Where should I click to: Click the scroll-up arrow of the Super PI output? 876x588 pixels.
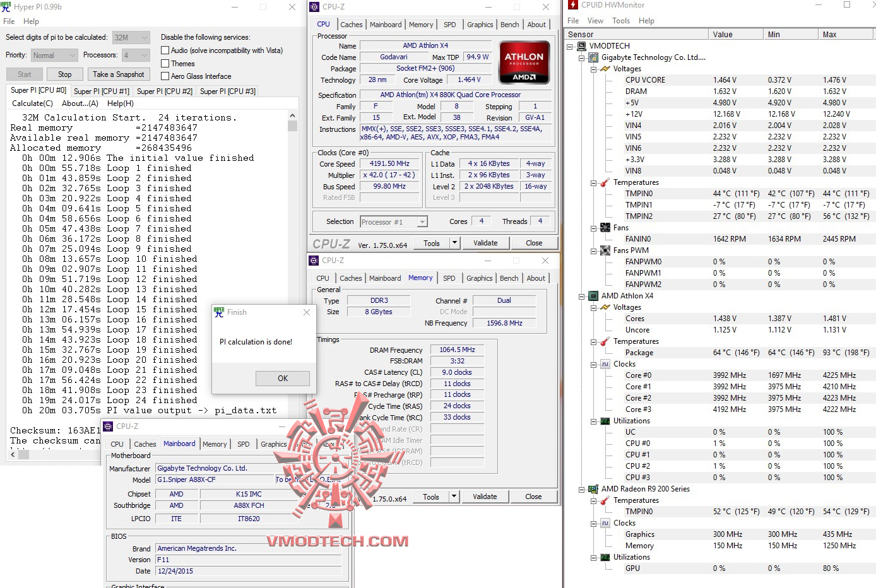tap(292, 116)
